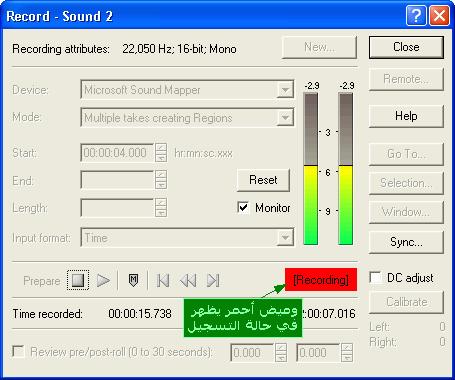Image resolution: width=455 pixels, height=380 pixels.
Task: Click the Play triangle icon
Action: (x=103, y=280)
